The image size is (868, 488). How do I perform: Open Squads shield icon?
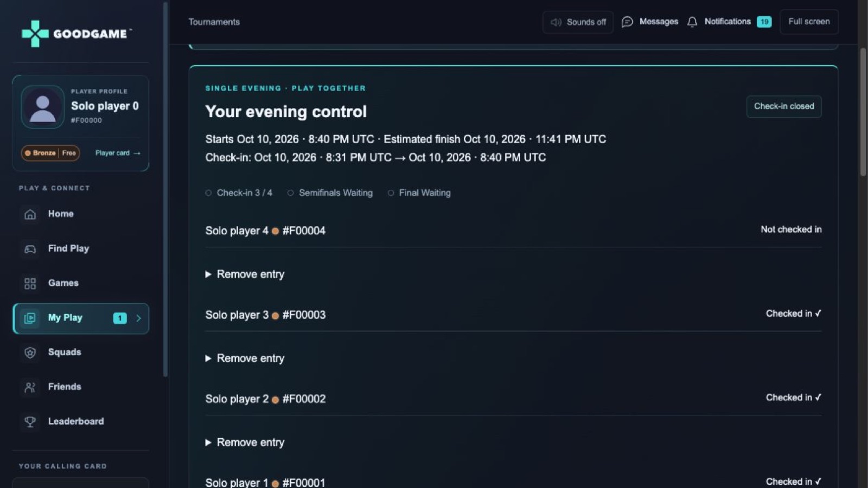[x=30, y=352]
